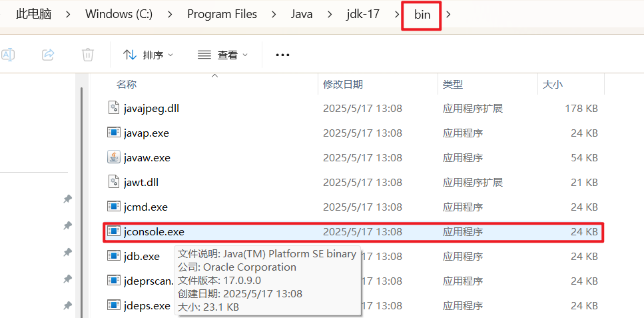
Task: Sort by 类型 column header
Action: point(453,85)
